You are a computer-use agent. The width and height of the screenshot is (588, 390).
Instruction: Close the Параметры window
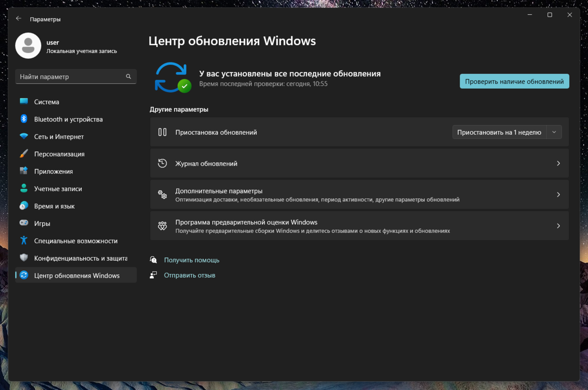pyautogui.click(x=569, y=15)
